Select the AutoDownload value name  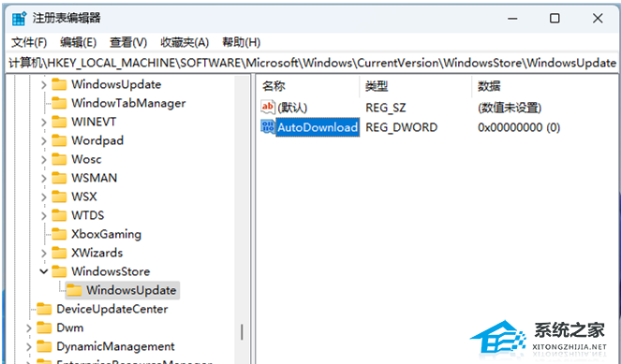pyautogui.click(x=318, y=127)
